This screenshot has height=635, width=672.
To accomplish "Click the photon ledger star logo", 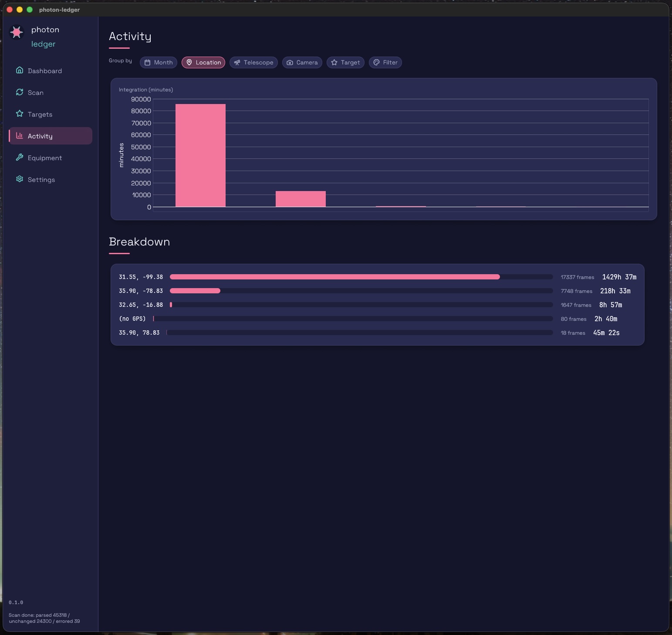I will [17, 32].
